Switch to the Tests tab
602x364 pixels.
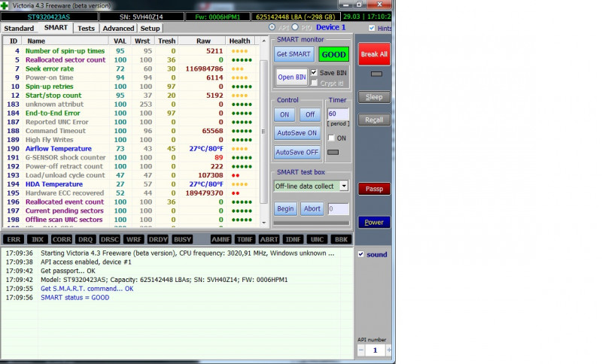87,29
